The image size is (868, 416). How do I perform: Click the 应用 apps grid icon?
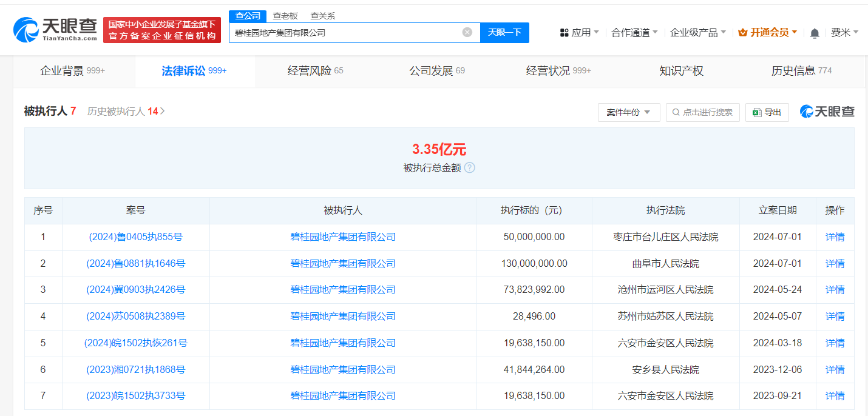tap(565, 32)
